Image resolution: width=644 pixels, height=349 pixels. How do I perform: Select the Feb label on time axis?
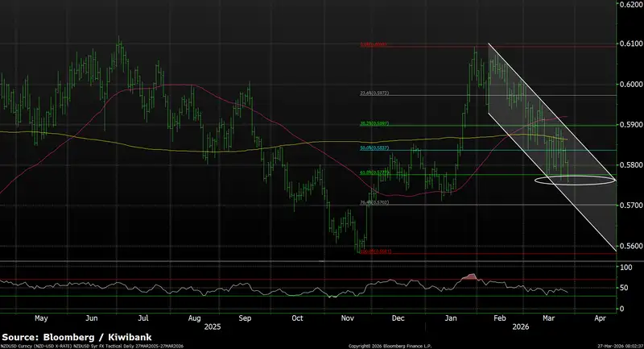499,318
